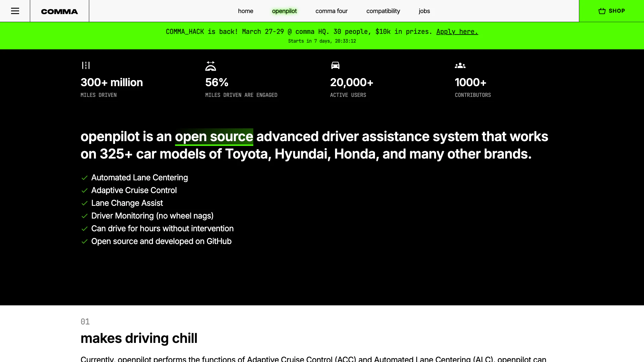Navigate to the jobs page
This screenshot has height=362, width=644.
[x=424, y=11]
